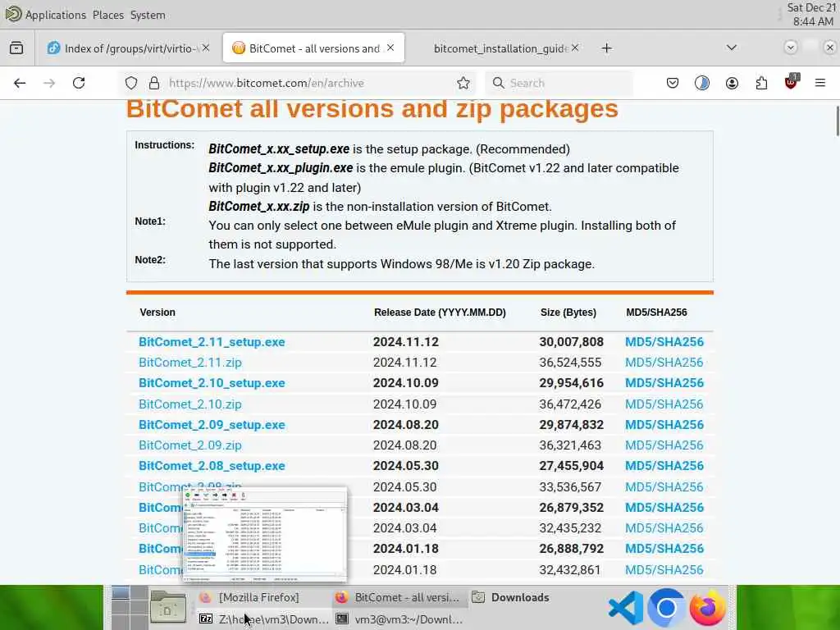Open the Applications menu

click(56, 15)
